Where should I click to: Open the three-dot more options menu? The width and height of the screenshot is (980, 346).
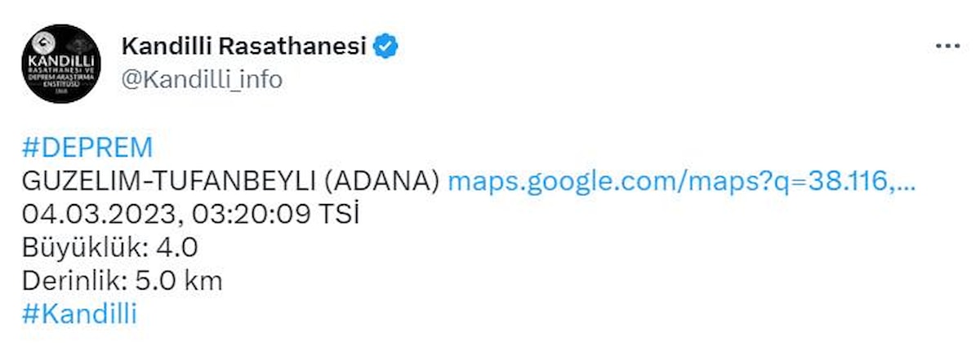pos(947,47)
